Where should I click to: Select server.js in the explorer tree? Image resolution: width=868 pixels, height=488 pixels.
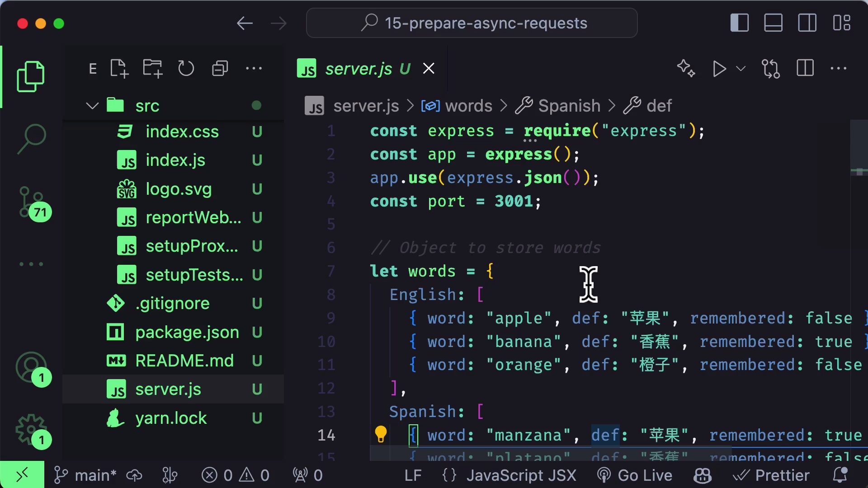click(x=173, y=389)
